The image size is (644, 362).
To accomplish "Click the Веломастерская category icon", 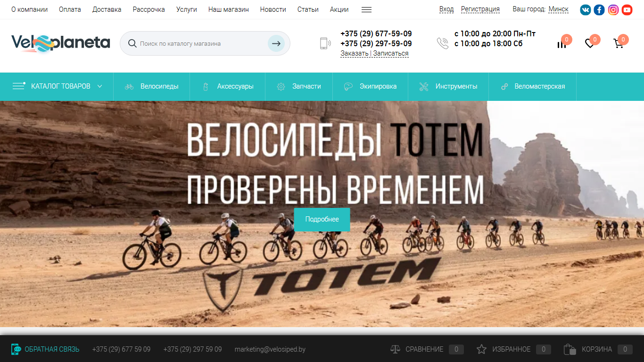I will 504,87.
